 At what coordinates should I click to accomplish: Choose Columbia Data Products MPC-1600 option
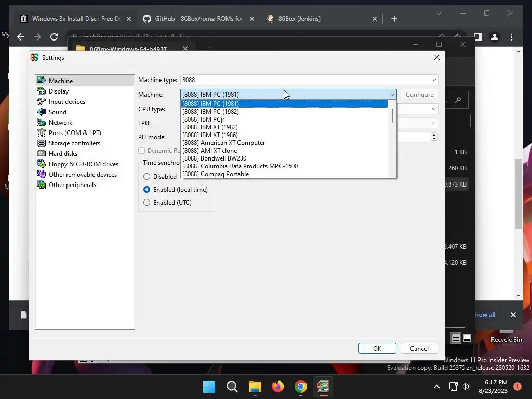point(284,166)
